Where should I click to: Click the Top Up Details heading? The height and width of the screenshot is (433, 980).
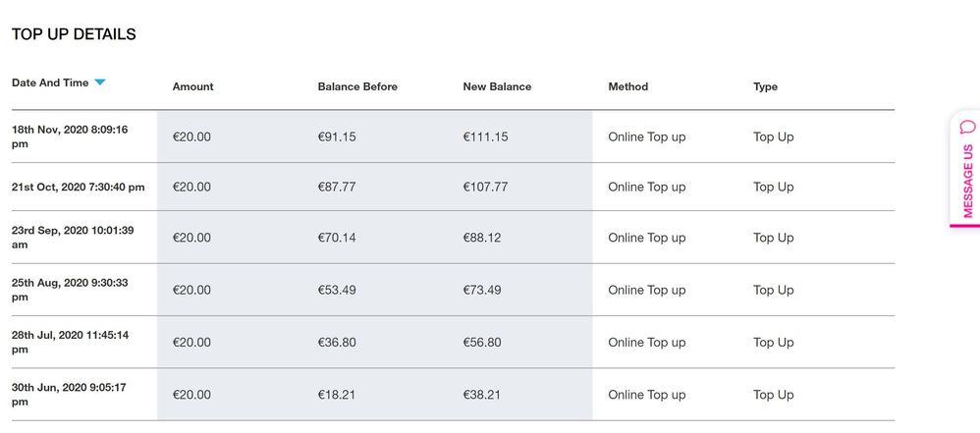[x=74, y=34]
